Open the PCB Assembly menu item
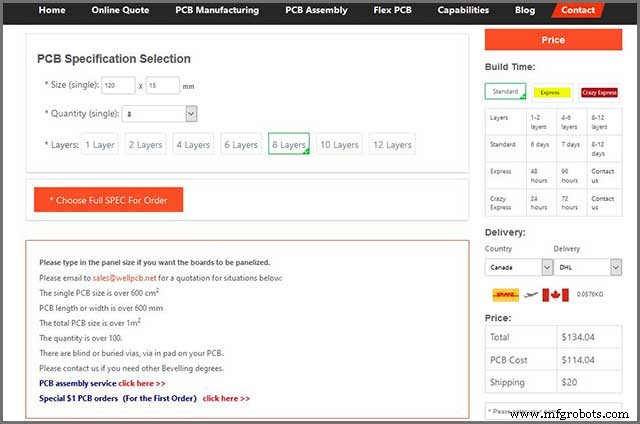This screenshot has width=640, height=424. click(316, 10)
